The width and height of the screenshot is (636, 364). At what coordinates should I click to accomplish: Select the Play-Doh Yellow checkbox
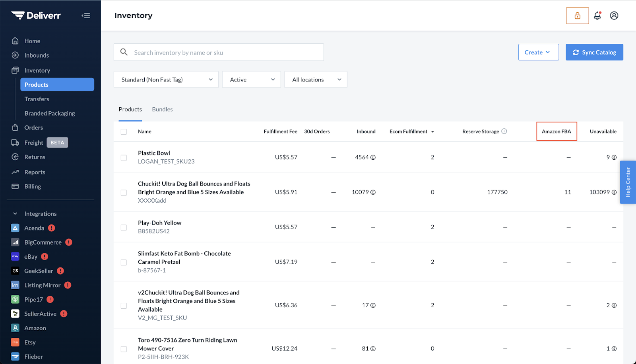coord(124,227)
